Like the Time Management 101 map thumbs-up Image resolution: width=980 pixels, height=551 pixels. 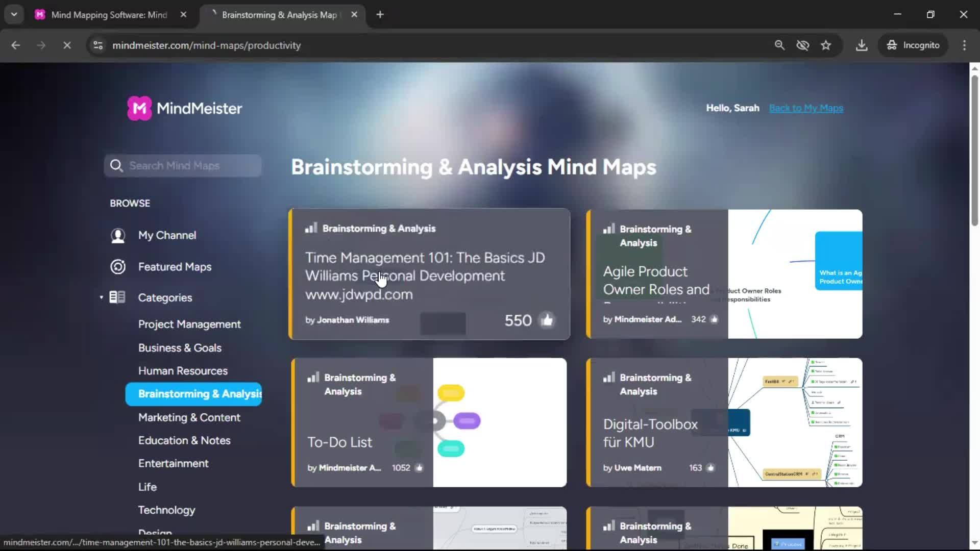(547, 320)
